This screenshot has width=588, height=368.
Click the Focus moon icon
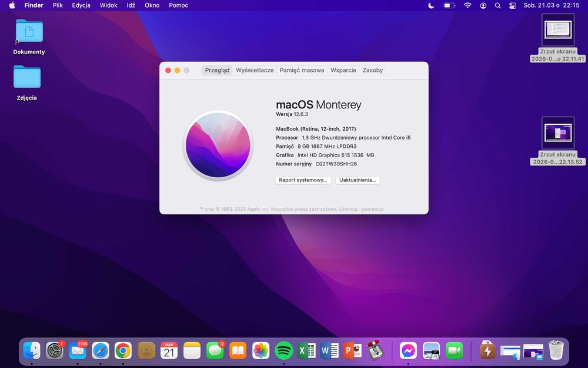pyautogui.click(x=431, y=5)
